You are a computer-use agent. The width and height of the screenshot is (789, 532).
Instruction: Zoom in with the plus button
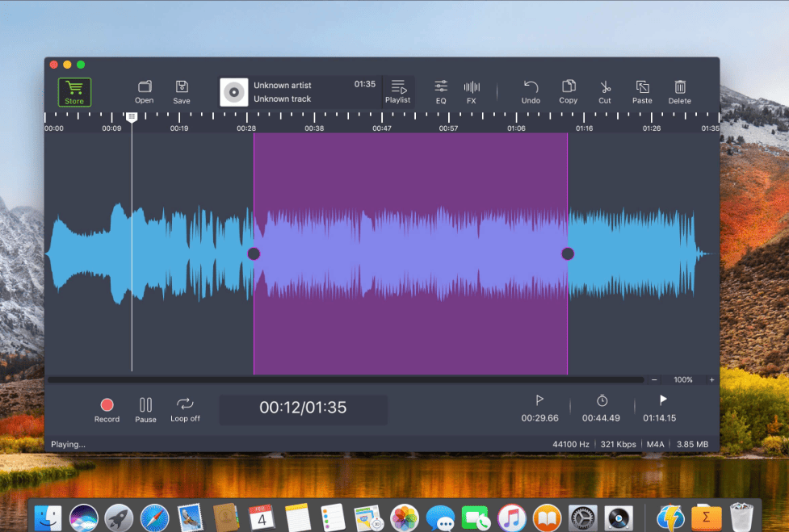point(712,379)
